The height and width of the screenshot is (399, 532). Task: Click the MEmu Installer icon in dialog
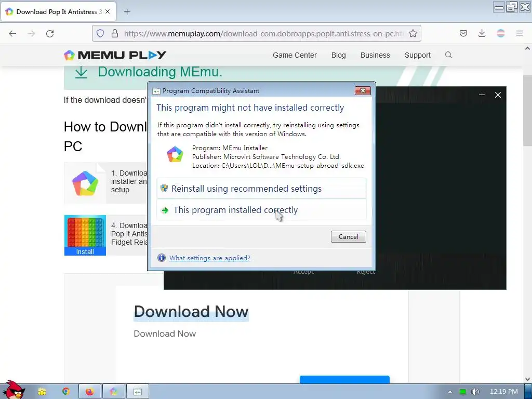click(175, 154)
